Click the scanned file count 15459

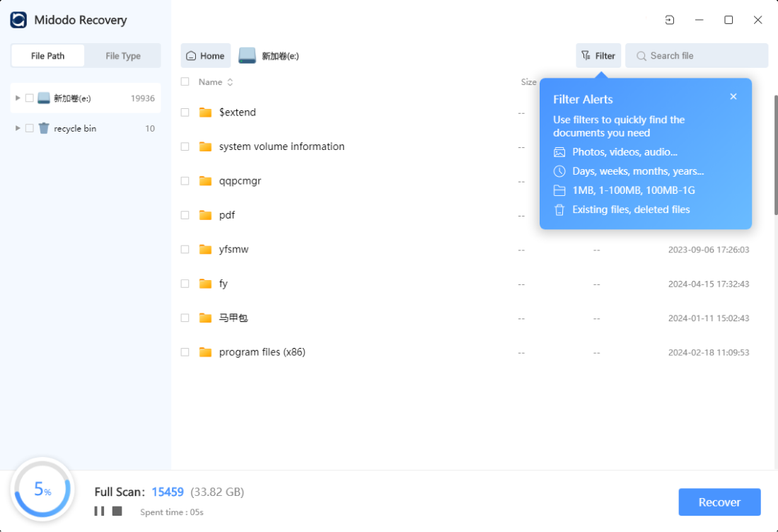click(x=168, y=492)
